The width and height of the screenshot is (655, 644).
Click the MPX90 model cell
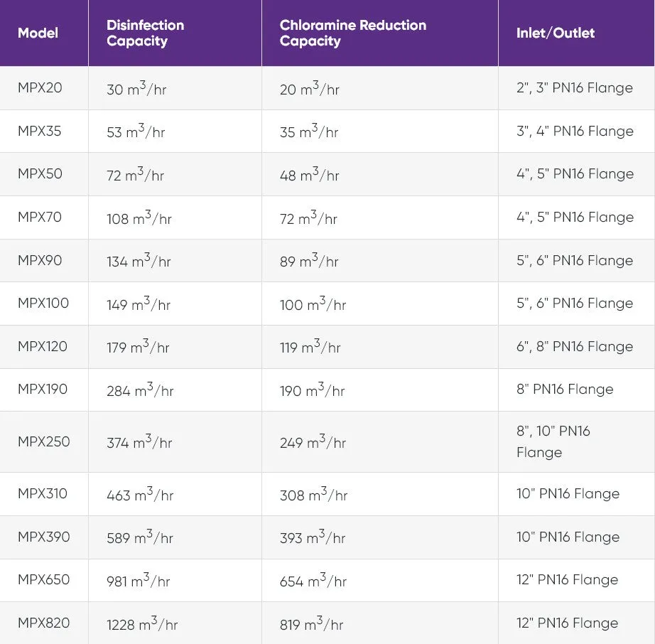point(40,260)
